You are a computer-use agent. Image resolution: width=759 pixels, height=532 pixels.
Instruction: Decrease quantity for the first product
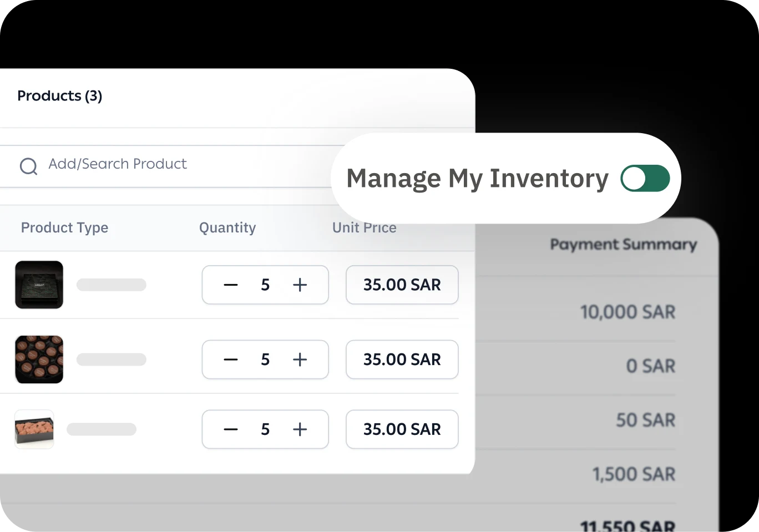click(x=230, y=285)
